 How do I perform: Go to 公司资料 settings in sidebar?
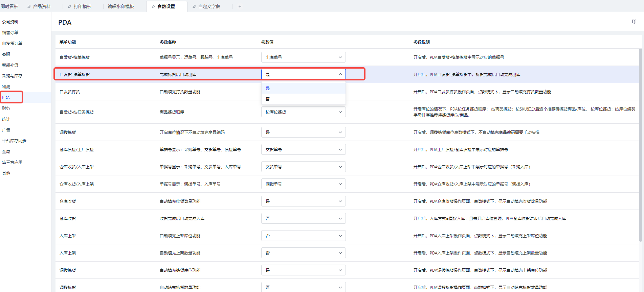(x=10, y=22)
